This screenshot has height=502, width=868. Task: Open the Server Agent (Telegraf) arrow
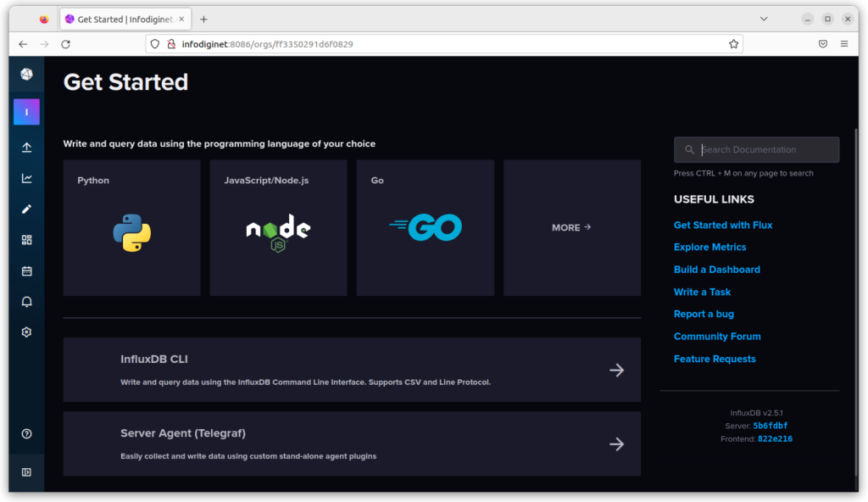click(x=617, y=443)
